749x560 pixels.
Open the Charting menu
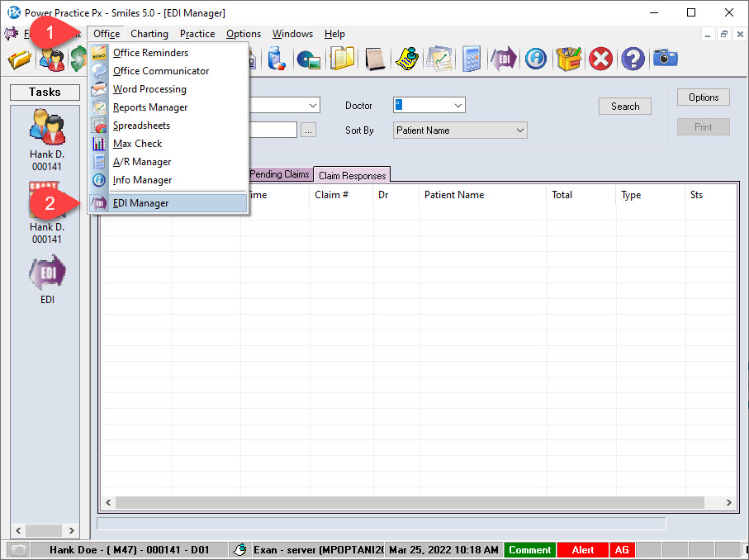pyautogui.click(x=149, y=34)
